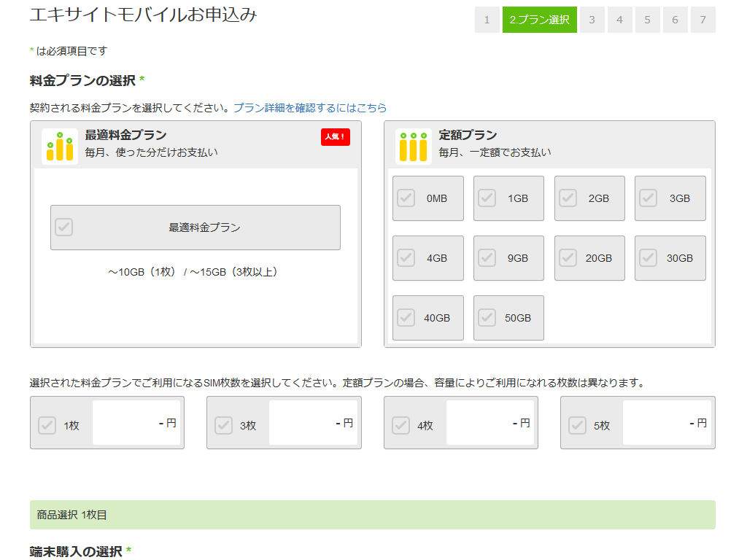747x560 pixels.
Task: Select the 最適料金プラン option
Action: pyautogui.click(x=196, y=227)
